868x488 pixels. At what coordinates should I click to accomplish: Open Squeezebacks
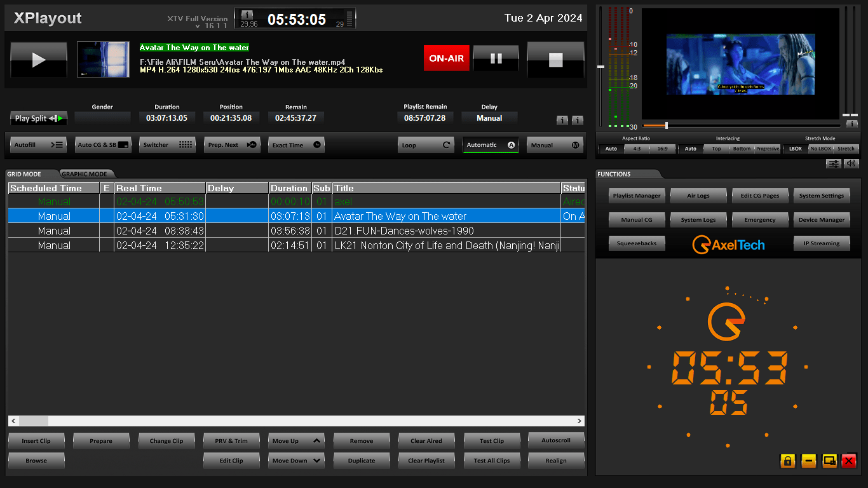point(637,243)
